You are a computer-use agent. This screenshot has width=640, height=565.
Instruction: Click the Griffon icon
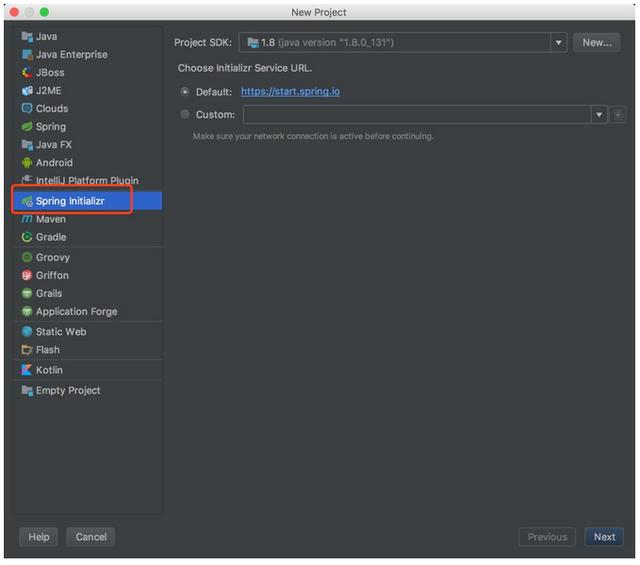click(x=27, y=275)
